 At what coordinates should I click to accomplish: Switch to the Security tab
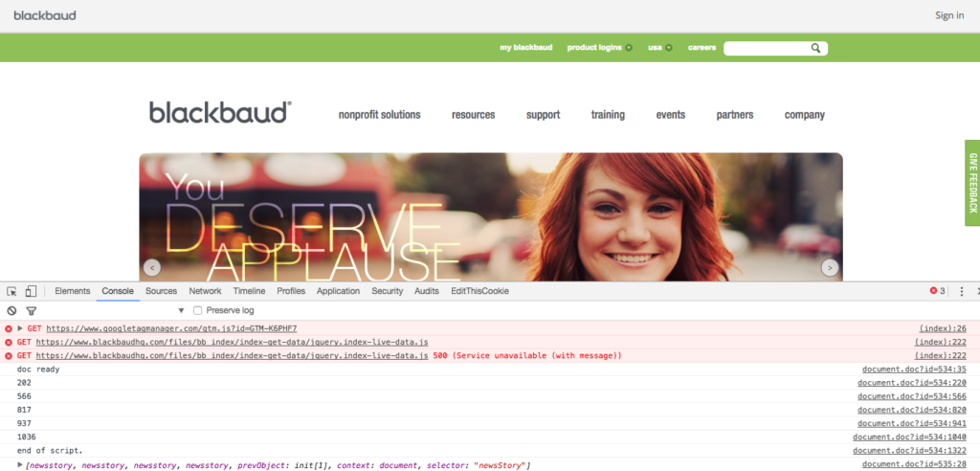coord(388,291)
